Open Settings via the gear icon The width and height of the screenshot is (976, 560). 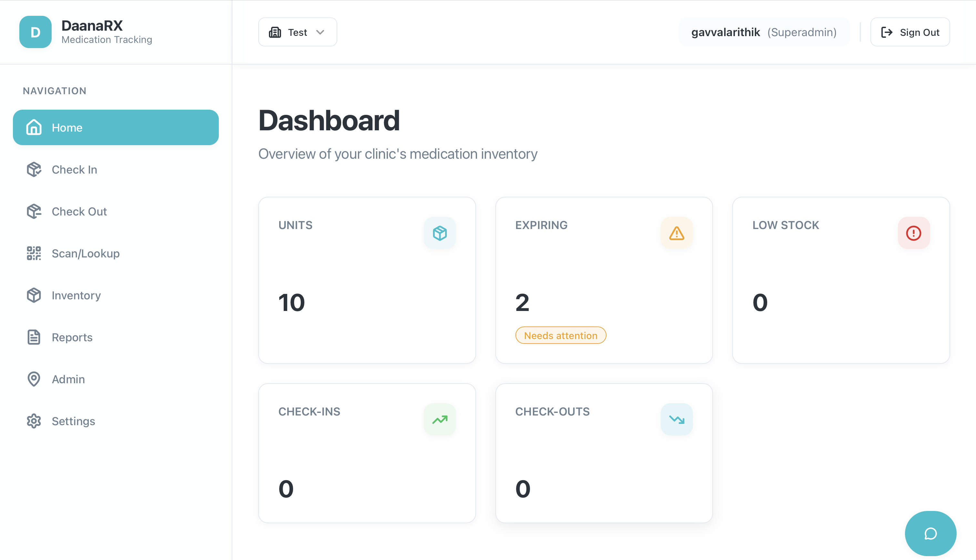[x=34, y=421]
